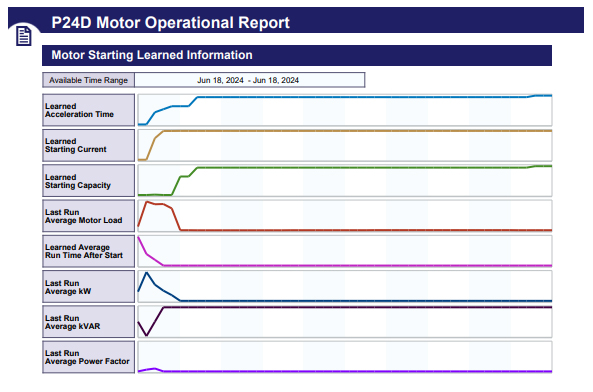Screen dimensions: 593x392
Task: Click the Average Motor Load red chart
Action: coord(345,216)
